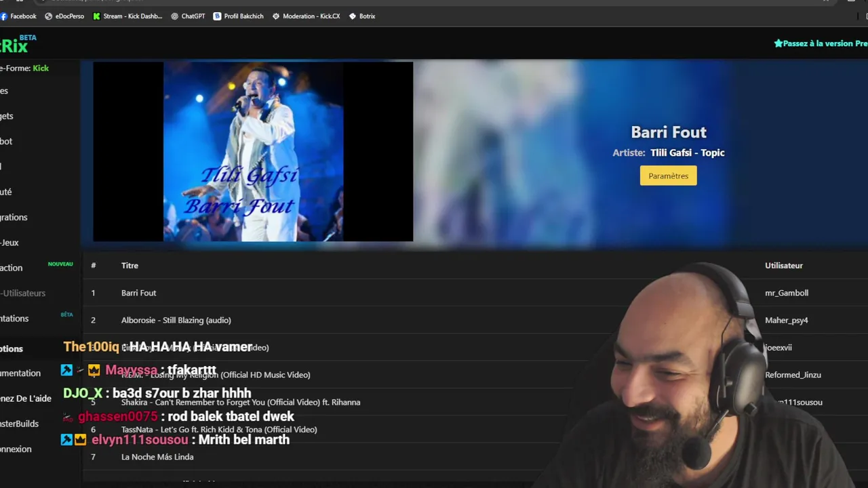
Task: Click the Premium star icon
Action: point(778,43)
